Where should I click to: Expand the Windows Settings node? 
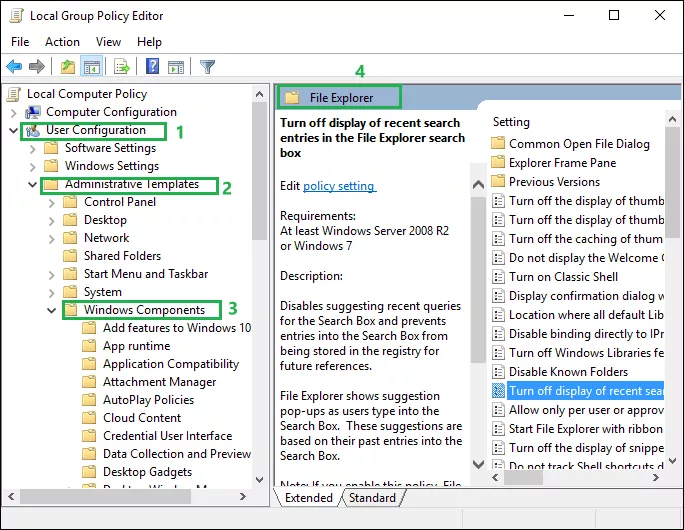click(33, 167)
